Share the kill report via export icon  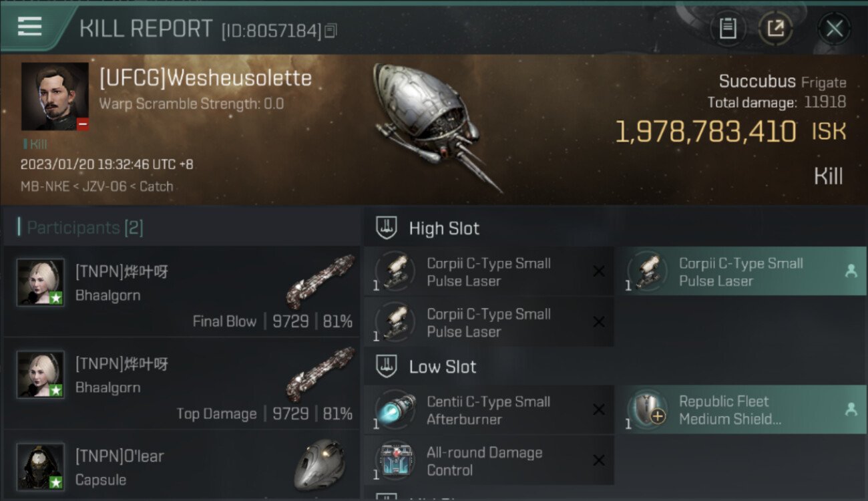click(x=775, y=29)
